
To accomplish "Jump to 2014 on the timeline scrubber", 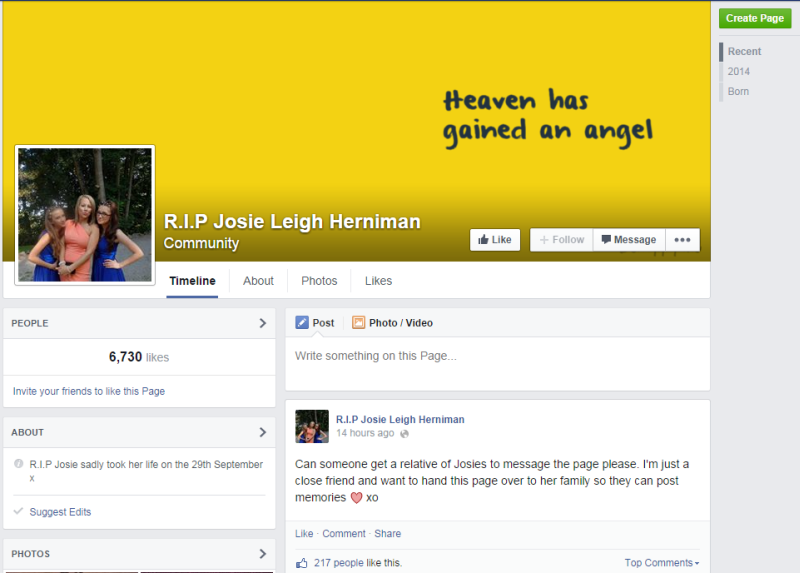I will click(x=739, y=72).
